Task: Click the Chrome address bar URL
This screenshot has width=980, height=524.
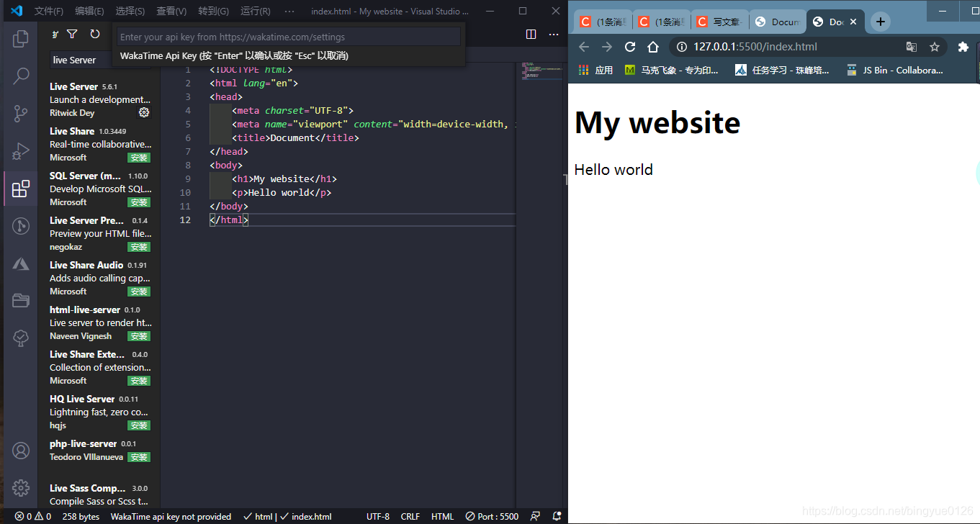Action: point(755,47)
